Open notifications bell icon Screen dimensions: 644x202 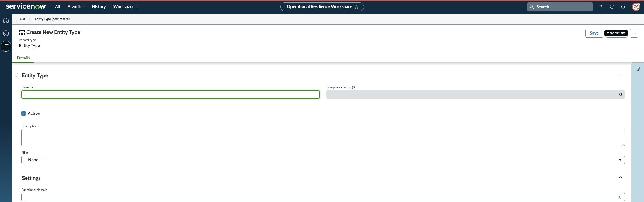(623, 7)
